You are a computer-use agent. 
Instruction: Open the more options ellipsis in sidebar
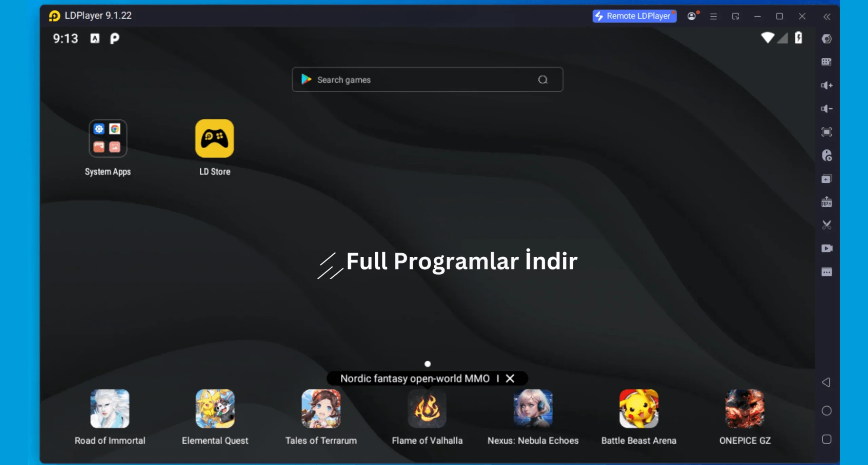coord(827,272)
